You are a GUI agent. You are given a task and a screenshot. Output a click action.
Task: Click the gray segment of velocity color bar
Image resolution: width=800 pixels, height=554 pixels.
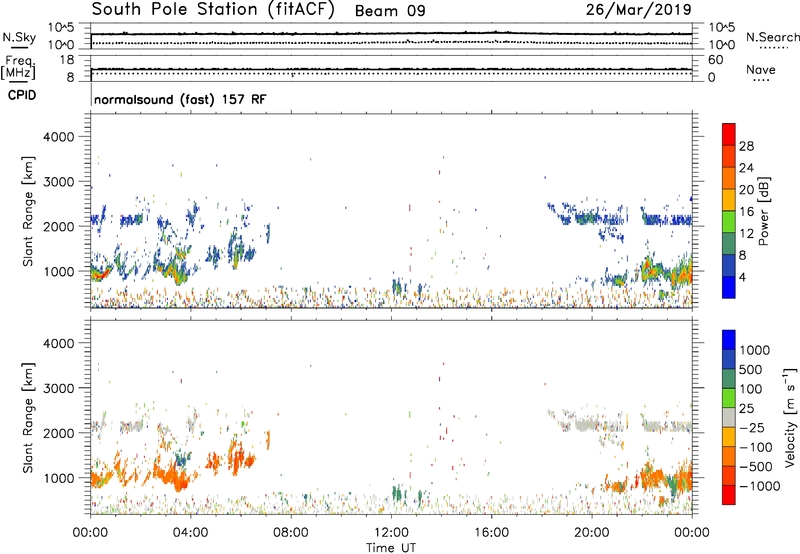729,417
